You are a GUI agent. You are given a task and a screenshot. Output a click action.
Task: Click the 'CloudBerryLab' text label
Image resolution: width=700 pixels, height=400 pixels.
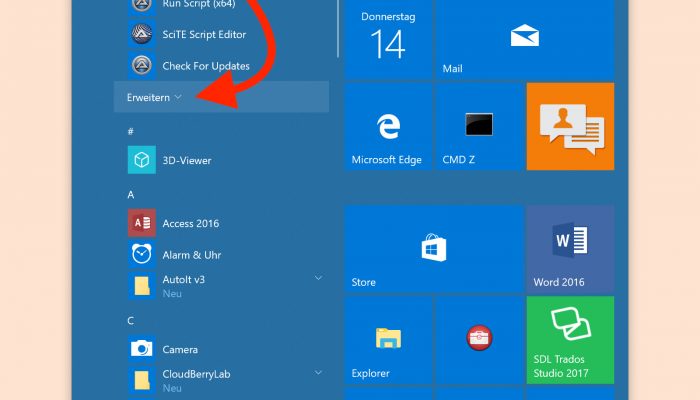pos(196,374)
